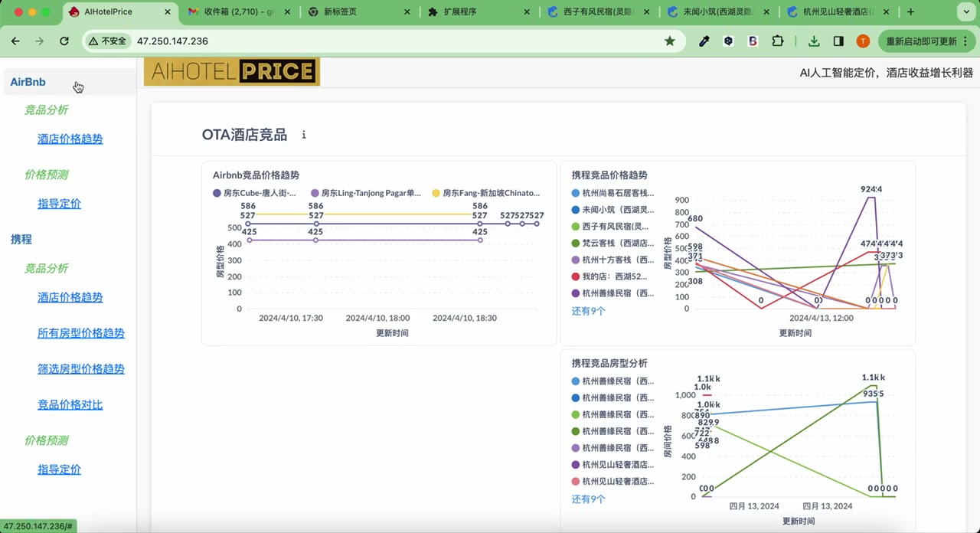
Task: Expand 还有9个 in 携程竞品价格趋势 legend
Action: point(588,312)
